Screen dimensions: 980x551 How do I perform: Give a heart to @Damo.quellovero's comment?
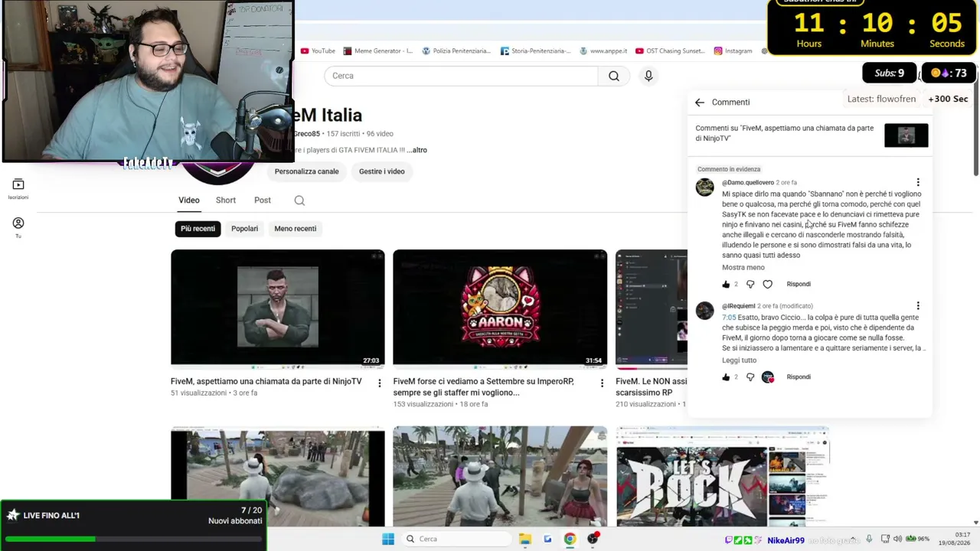pyautogui.click(x=767, y=284)
